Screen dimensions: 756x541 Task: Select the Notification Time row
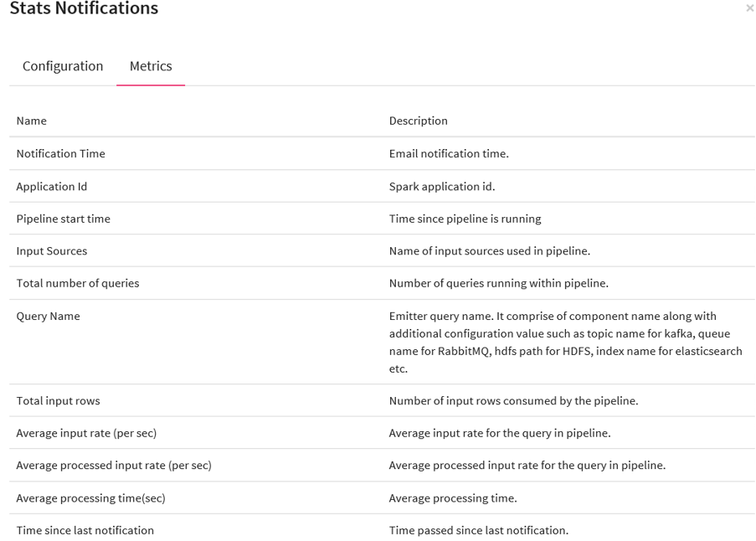pyautogui.click(x=60, y=153)
